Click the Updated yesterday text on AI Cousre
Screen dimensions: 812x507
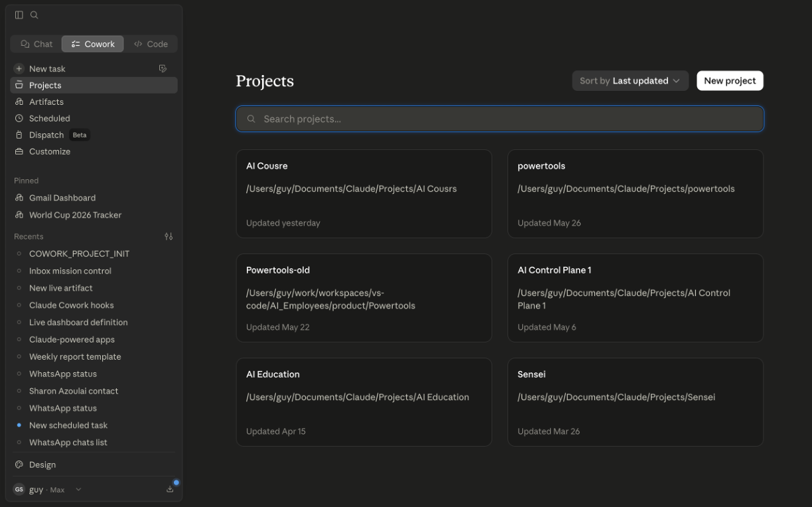pyautogui.click(x=283, y=223)
